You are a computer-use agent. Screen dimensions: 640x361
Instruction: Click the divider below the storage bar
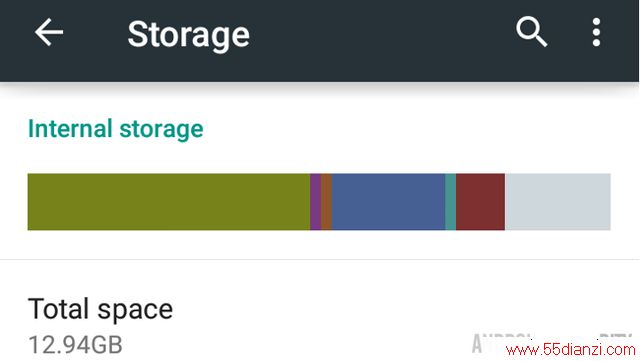319,259
